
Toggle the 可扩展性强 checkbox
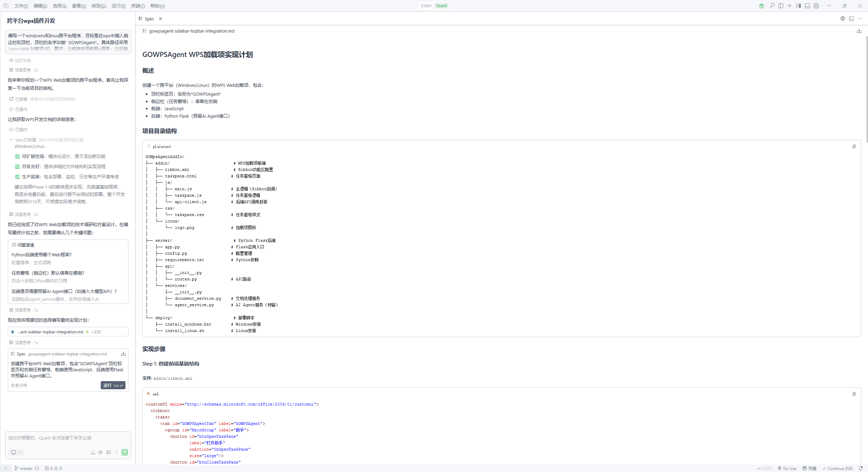(17, 157)
